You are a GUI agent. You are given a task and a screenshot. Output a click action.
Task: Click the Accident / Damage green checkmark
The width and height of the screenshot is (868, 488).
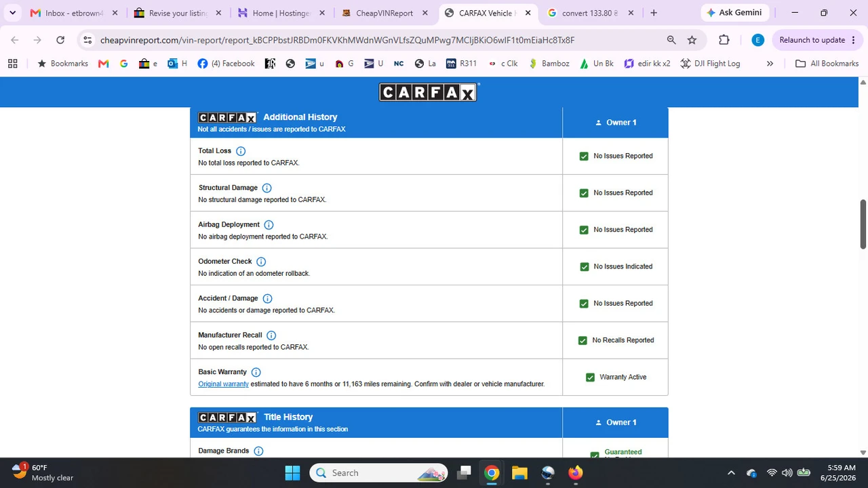click(584, 304)
